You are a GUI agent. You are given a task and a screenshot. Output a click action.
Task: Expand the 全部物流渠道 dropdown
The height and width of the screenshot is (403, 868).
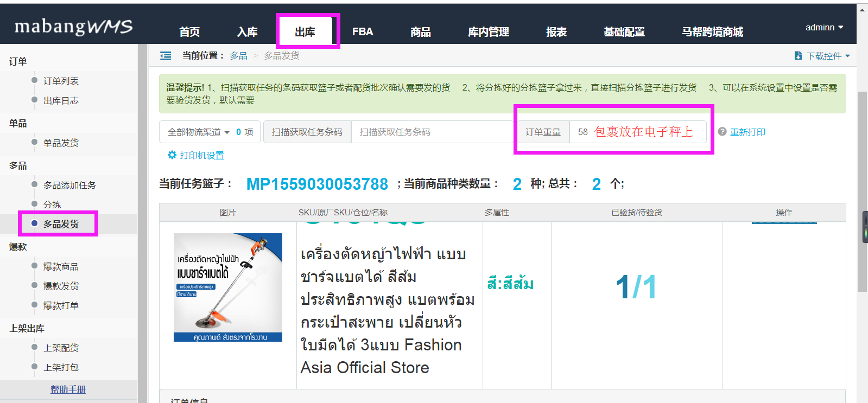pyautogui.click(x=199, y=132)
